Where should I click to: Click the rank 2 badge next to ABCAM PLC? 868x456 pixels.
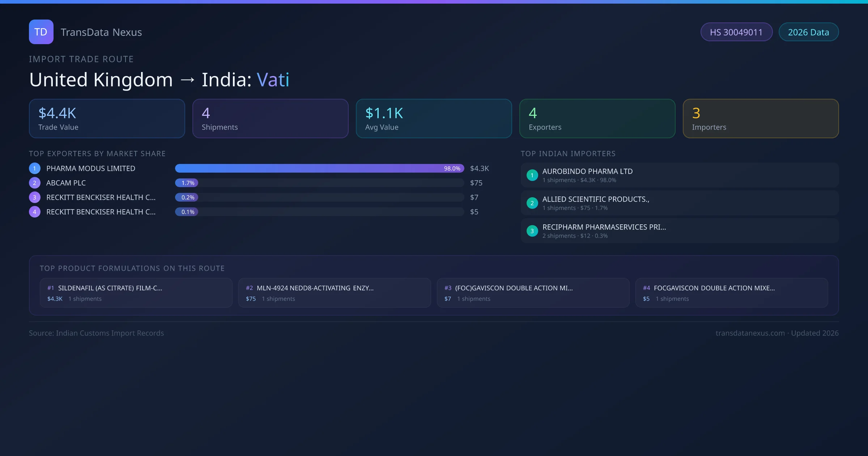[34, 183]
